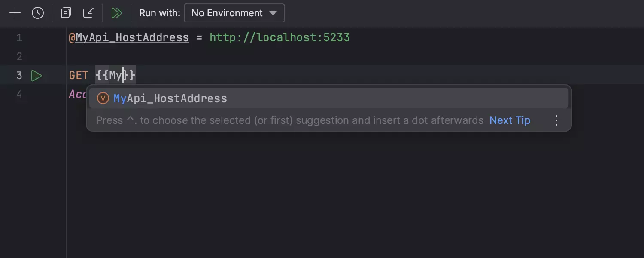
Task: Click the import arrow icon in toolbar
Action: (88, 13)
